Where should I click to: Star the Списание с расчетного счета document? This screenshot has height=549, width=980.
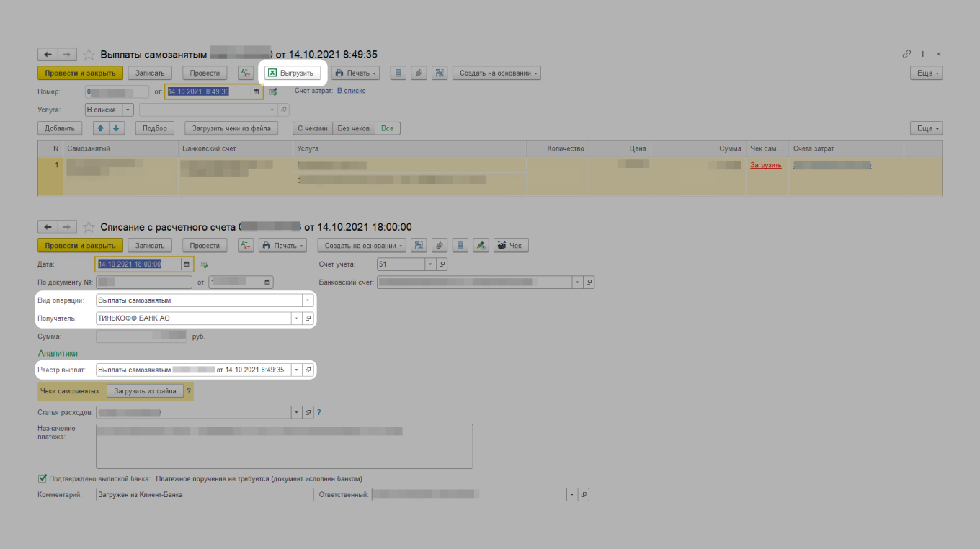click(x=89, y=227)
